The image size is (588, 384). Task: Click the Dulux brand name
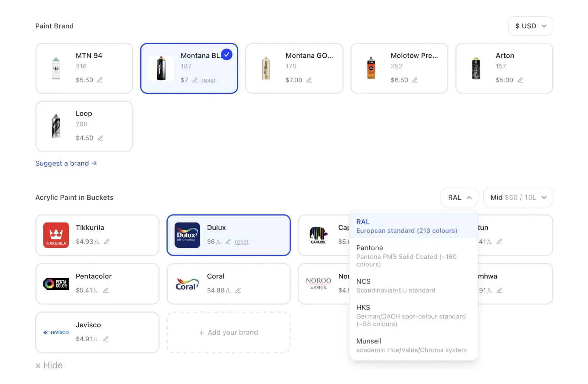[x=216, y=228]
